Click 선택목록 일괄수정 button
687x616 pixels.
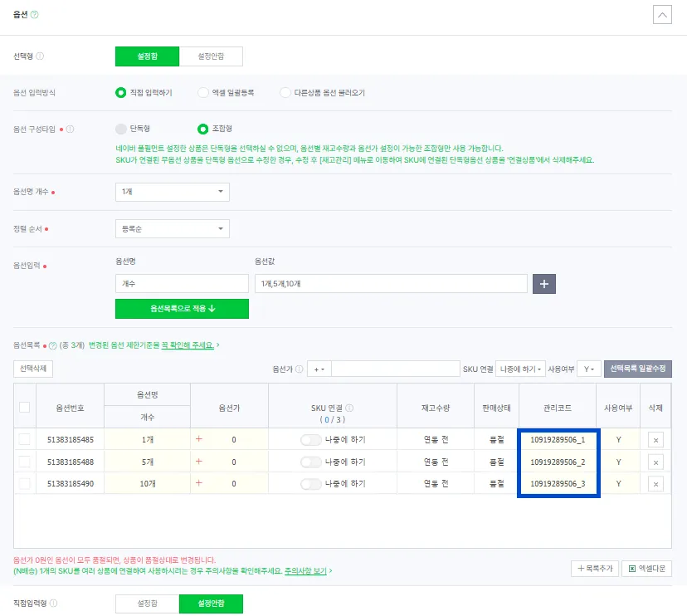[637, 369]
